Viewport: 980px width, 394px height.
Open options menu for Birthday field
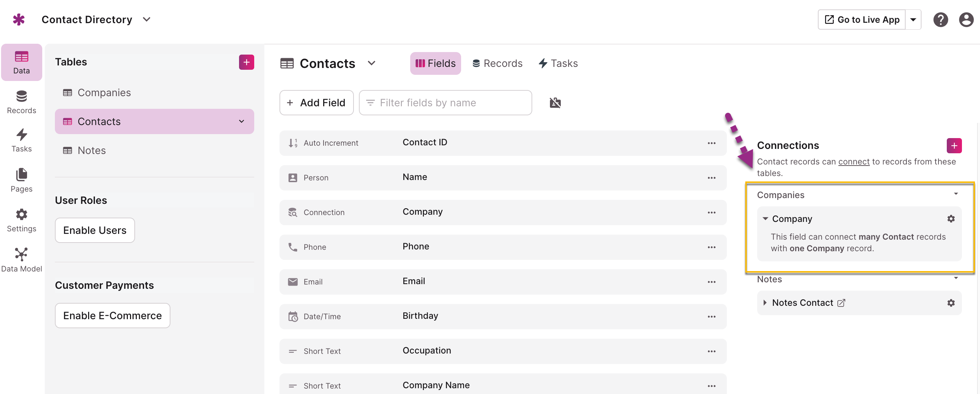711,317
